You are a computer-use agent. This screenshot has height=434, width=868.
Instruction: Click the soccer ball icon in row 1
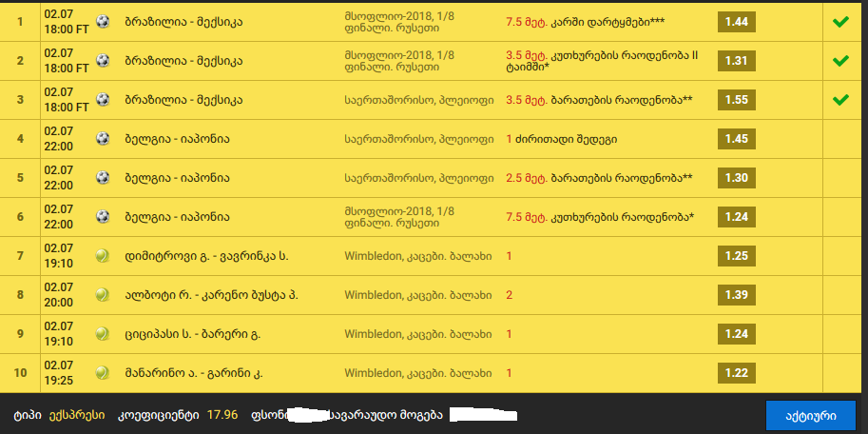pos(103,22)
